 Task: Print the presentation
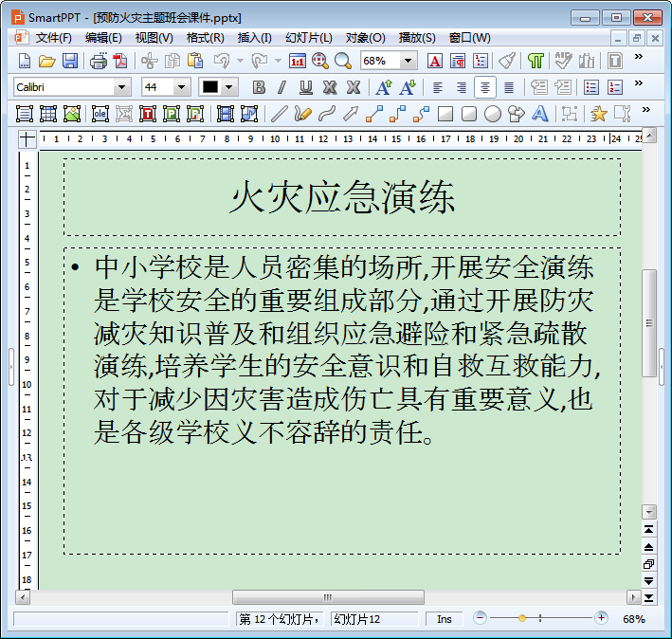[x=99, y=61]
